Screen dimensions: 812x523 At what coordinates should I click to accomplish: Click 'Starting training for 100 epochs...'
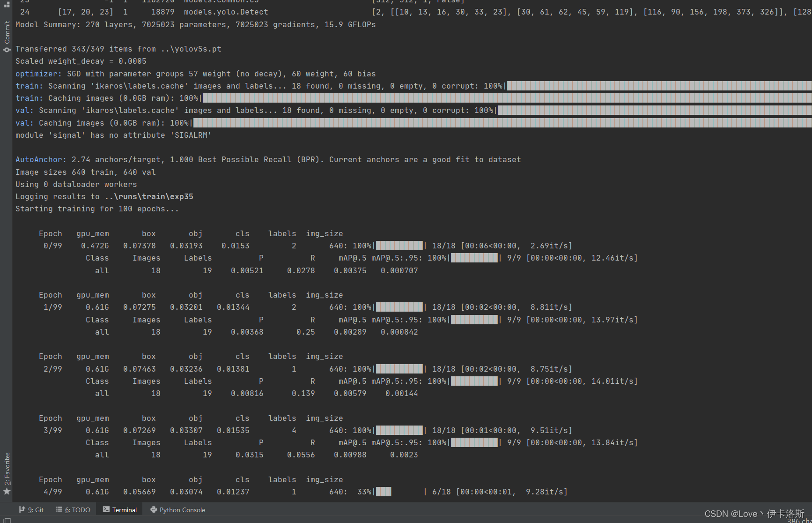97,209
